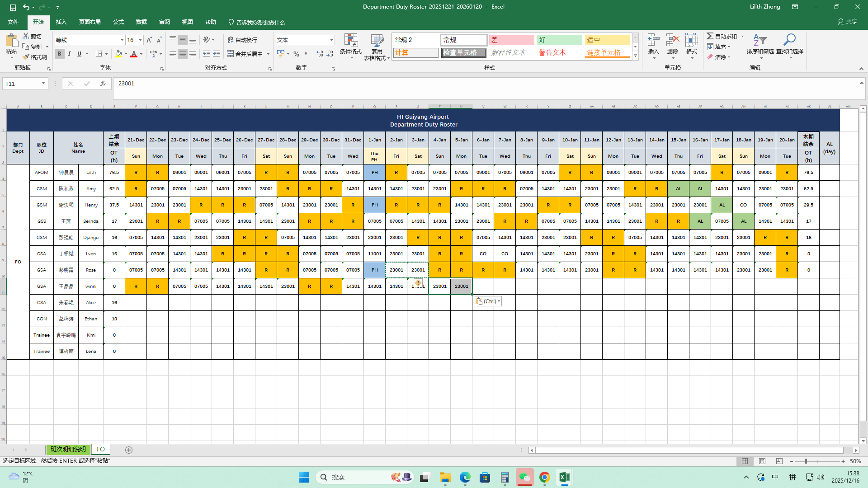Expand the number format combo box
Viewport: 868px width, 488px height.
(331, 40)
